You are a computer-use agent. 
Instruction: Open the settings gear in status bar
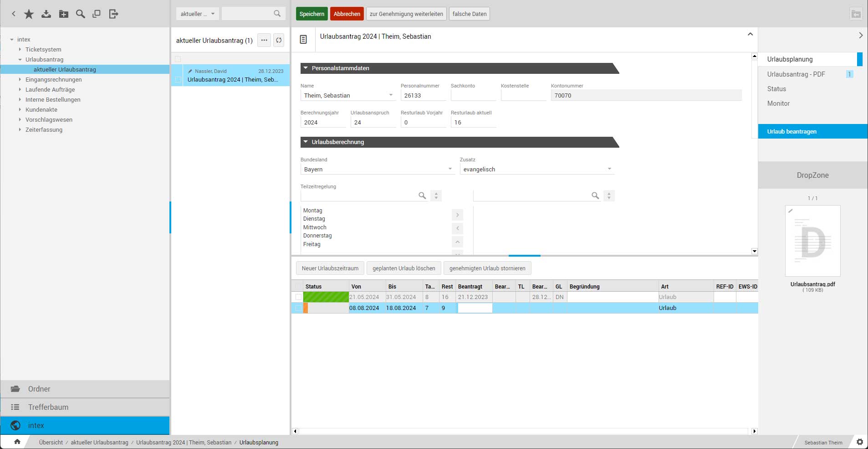point(859,442)
